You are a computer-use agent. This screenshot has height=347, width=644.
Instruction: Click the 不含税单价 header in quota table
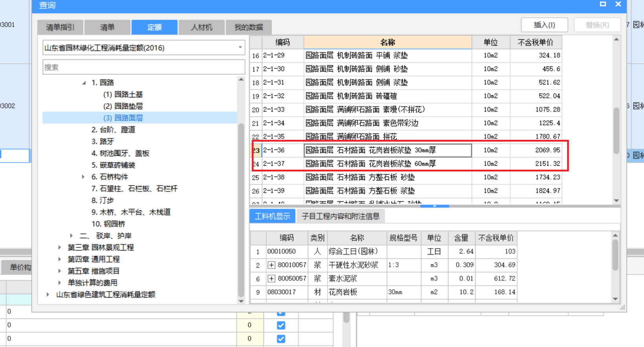[536, 42]
